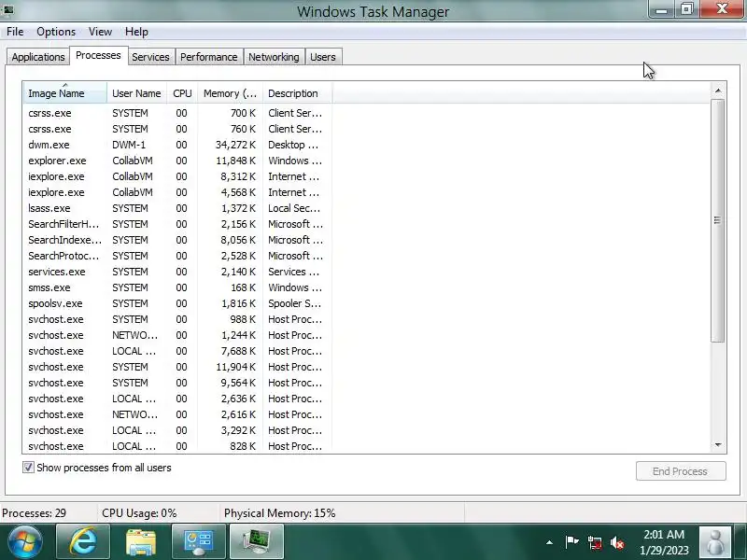Image resolution: width=747 pixels, height=560 pixels.
Task: Switch to the Users tab
Action: [x=323, y=57]
